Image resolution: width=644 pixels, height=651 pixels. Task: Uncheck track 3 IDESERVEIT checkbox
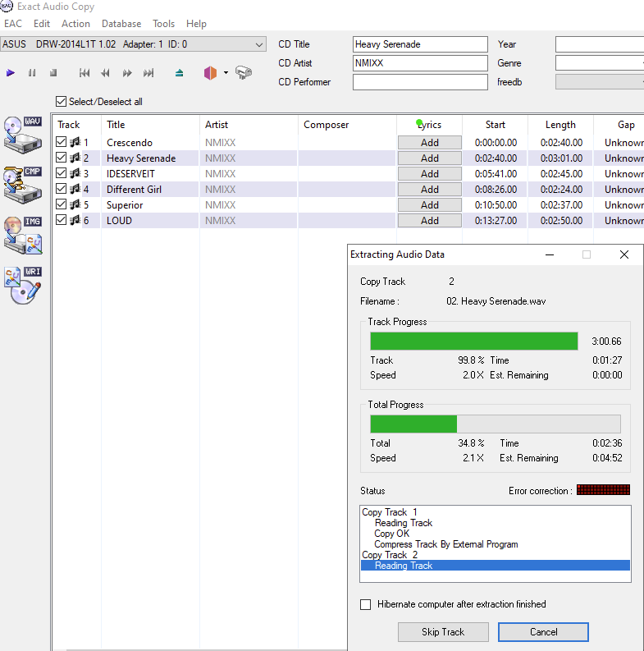pos(61,173)
